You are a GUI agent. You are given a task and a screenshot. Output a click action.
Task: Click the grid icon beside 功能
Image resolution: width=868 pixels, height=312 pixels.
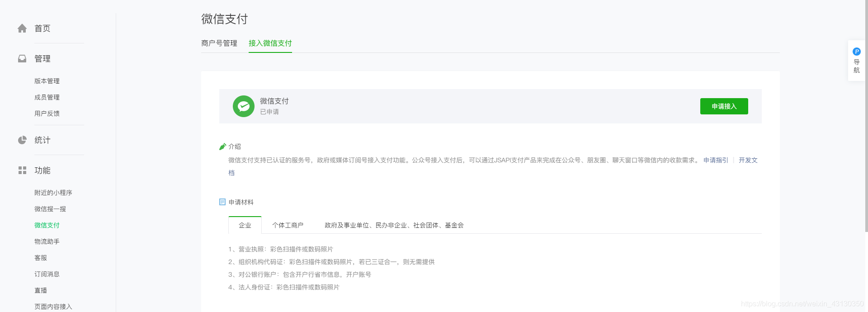[22, 170]
